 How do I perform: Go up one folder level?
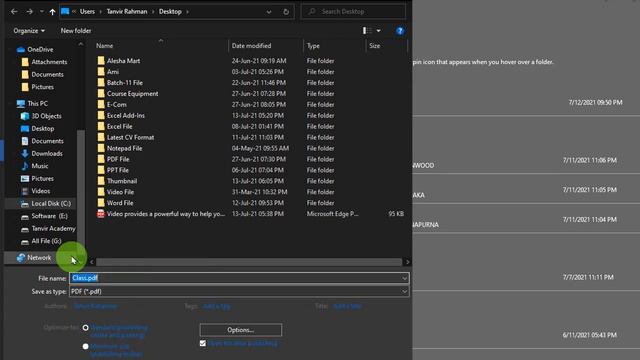pos(52,12)
